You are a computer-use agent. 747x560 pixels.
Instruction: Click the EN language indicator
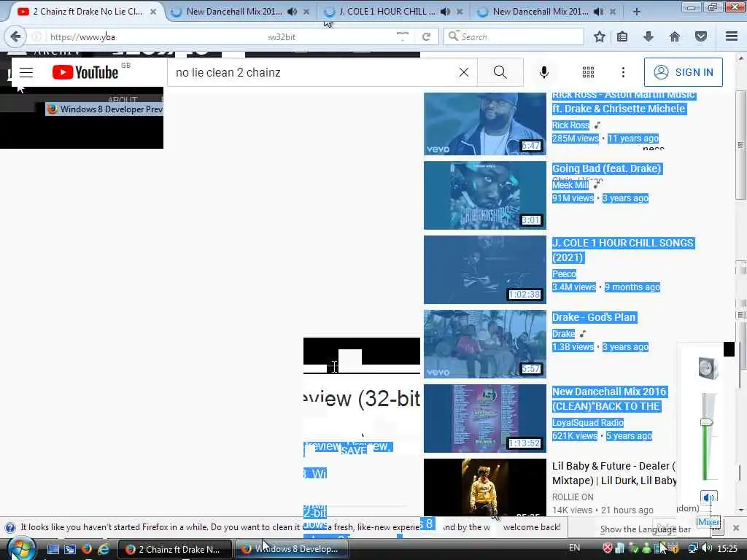tap(575, 548)
